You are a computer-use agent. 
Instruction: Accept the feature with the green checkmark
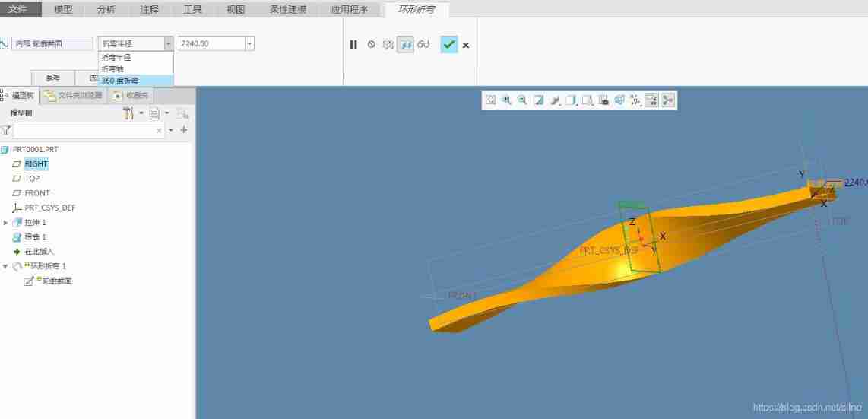(x=449, y=44)
